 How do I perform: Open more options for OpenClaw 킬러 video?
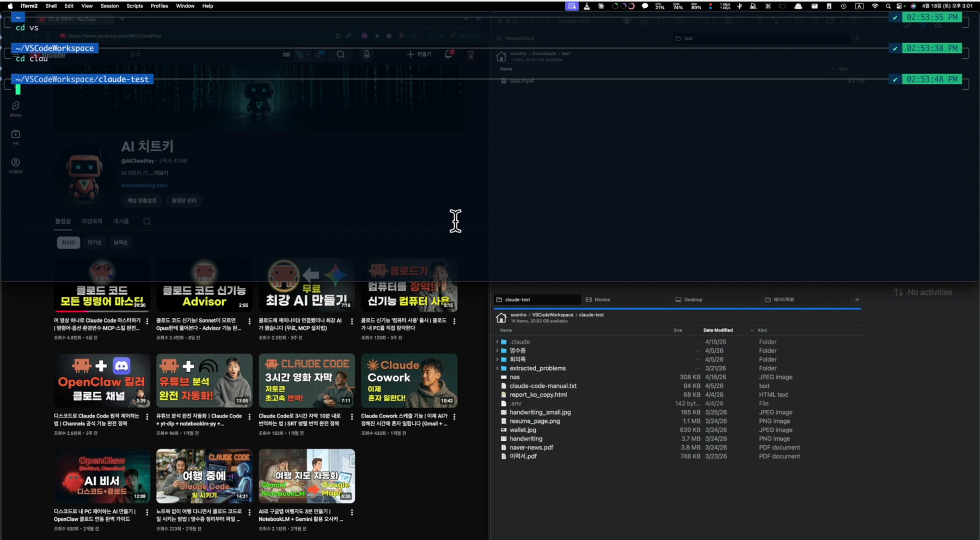147,417
